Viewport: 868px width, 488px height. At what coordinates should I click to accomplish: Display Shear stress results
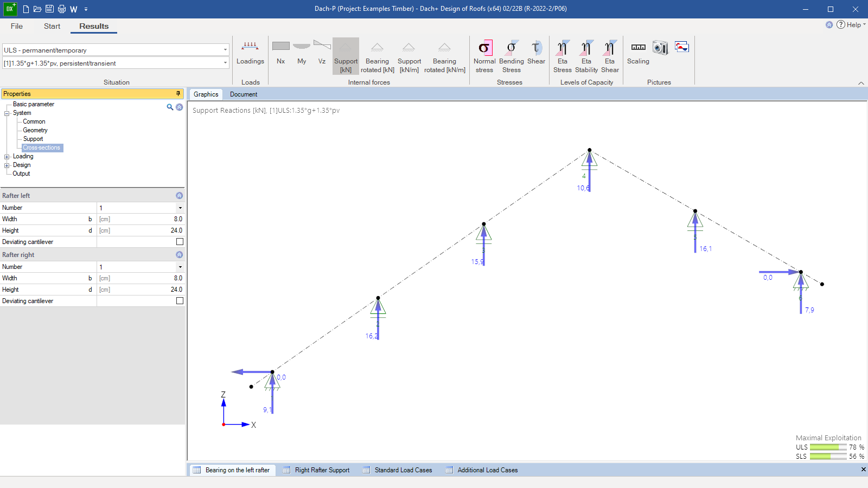pyautogui.click(x=536, y=53)
